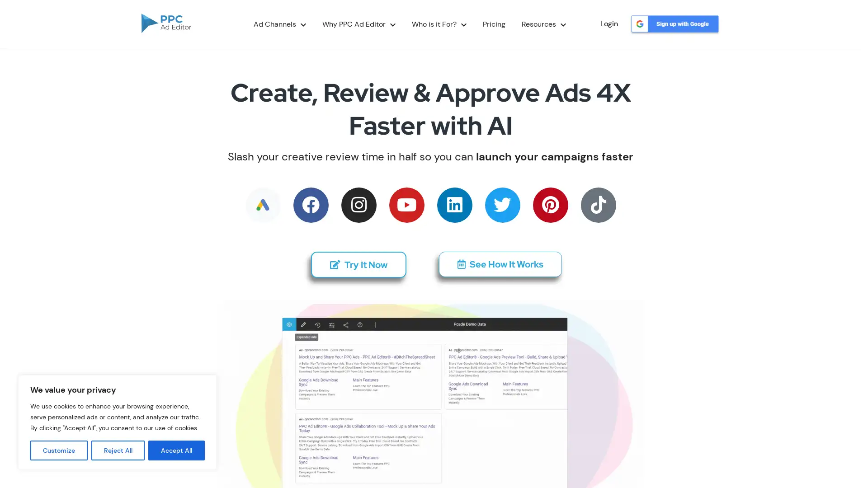Click the LinkedIn social media icon
This screenshot has height=488, width=868.
click(454, 204)
